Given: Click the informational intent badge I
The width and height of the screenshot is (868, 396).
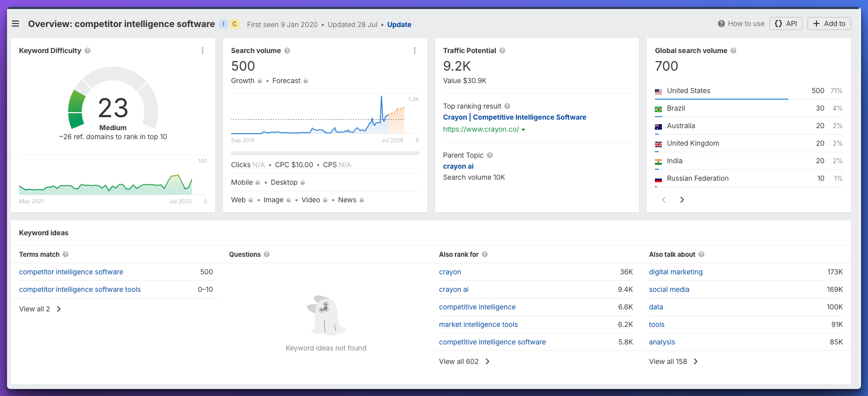Looking at the screenshot, I should [224, 24].
